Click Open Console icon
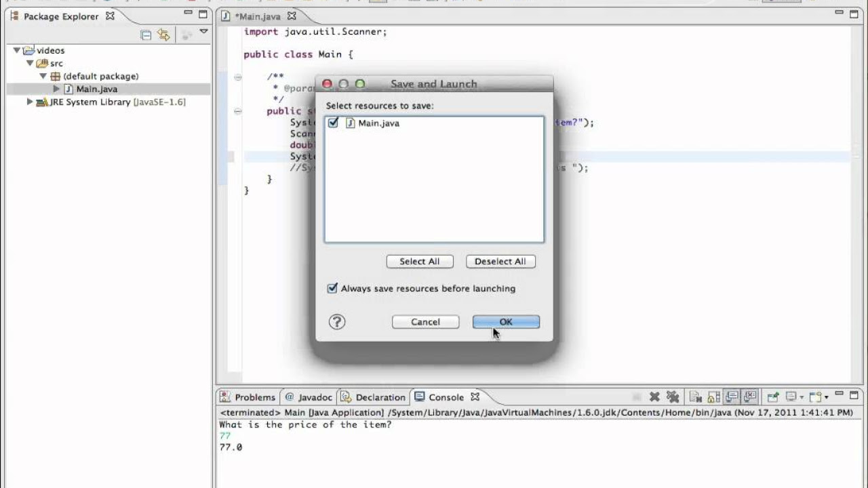 pos(816,396)
